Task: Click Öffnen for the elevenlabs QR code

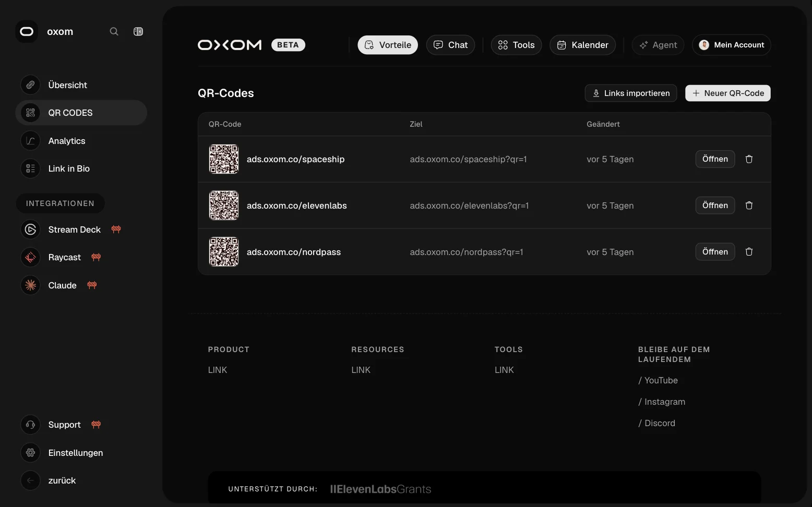Action: click(x=715, y=206)
